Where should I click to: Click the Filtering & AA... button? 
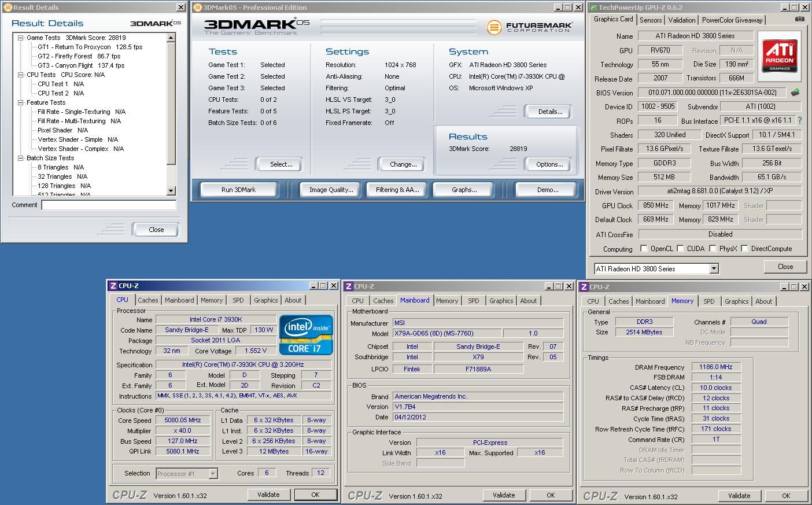pos(397,190)
